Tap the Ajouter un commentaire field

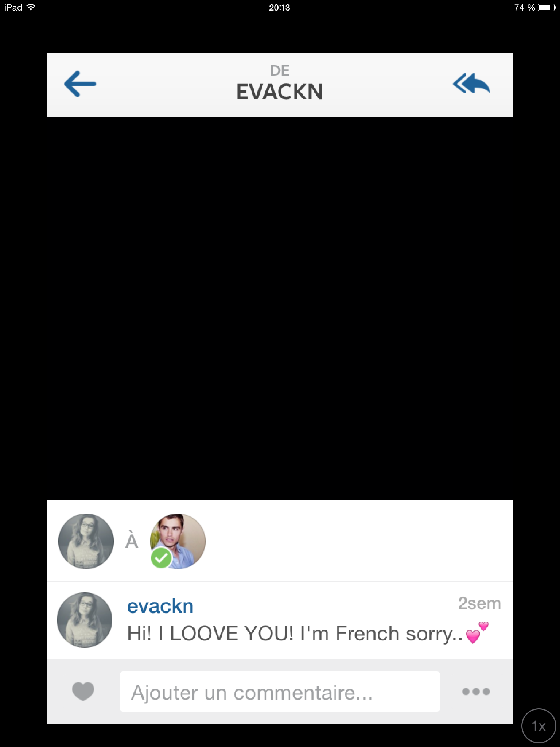[x=280, y=692]
